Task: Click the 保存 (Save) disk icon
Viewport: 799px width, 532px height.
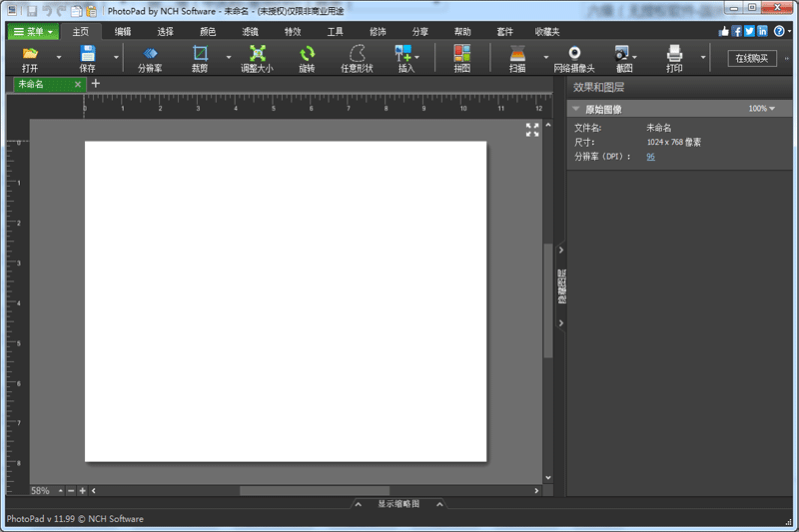Action: pyautogui.click(x=88, y=54)
